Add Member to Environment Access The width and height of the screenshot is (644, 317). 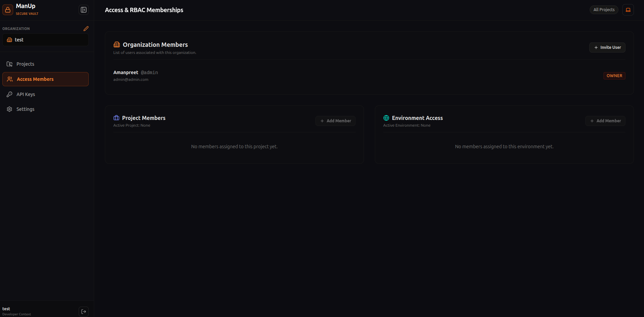[x=605, y=121]
